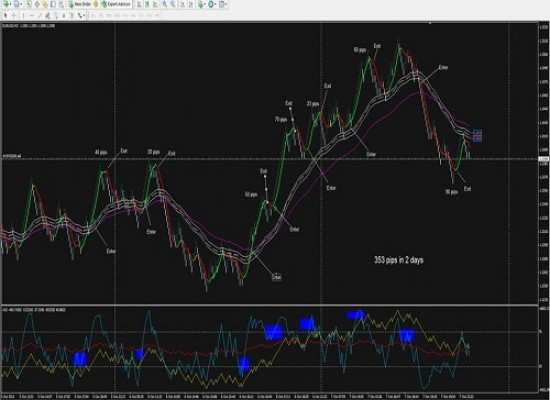Show the Data Window icon
This screenshot has height=400, width=550.
pos(37,4)
